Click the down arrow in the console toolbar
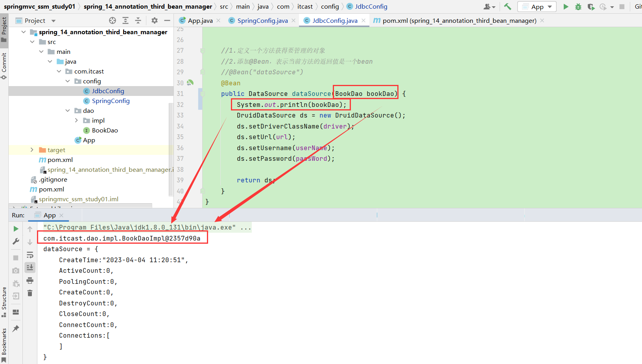The width and height of the screenshot is (642, 364). [x=30, y=242]
